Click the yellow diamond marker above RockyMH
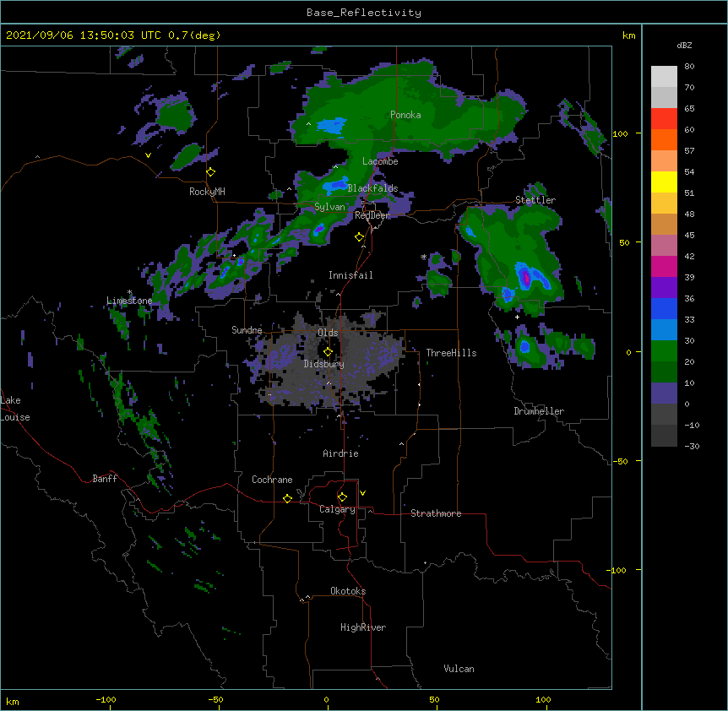728x711 pixels. click(x=211, y=172)
